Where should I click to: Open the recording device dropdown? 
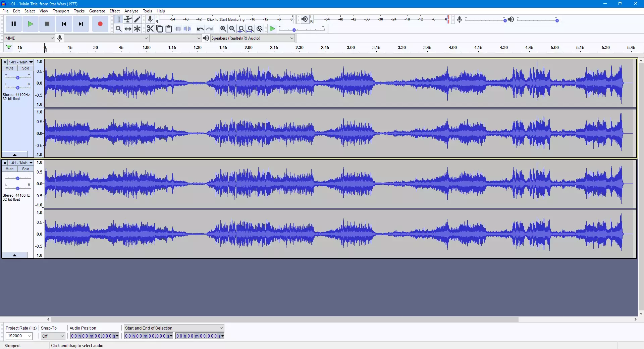(x=106, y=38)
